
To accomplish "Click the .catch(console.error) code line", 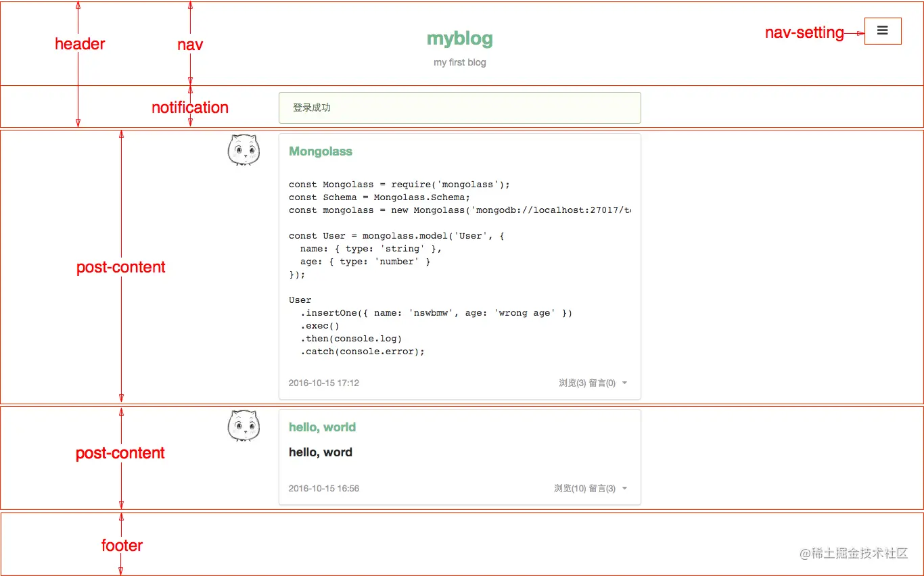I will pos(363,352).
